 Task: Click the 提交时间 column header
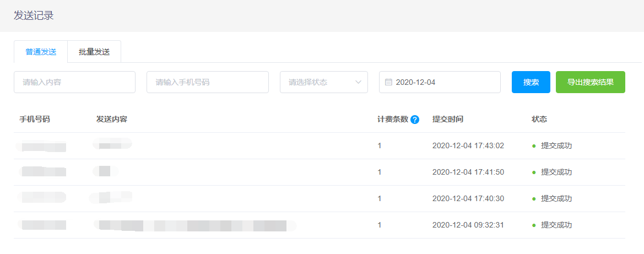(x=448, y=120)
